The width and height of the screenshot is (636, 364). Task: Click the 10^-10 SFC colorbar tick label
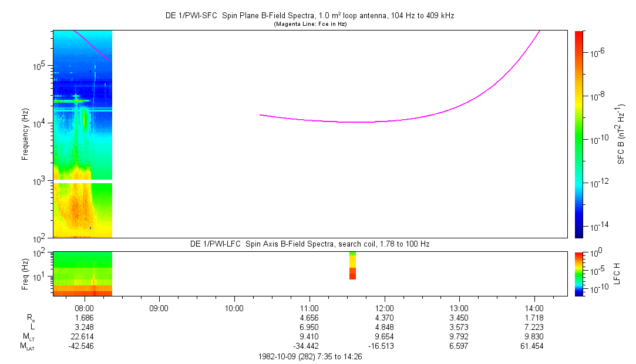point(600,139)
